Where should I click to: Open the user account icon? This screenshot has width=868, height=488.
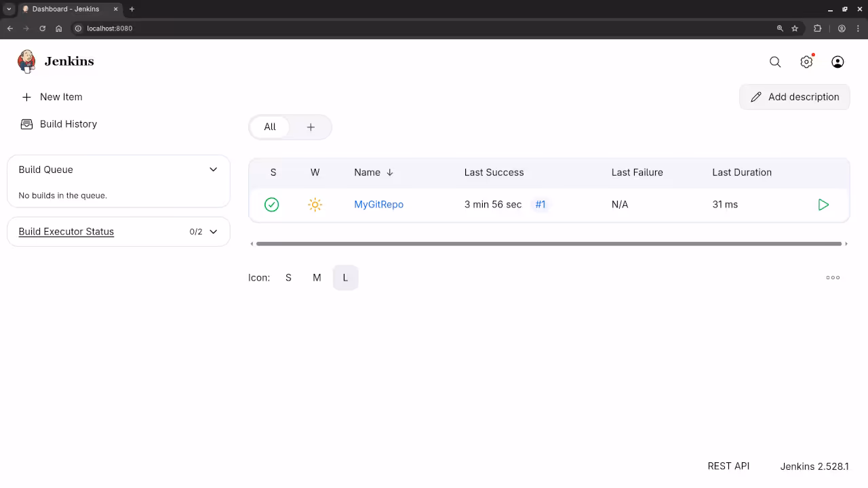tap(837, 62)
